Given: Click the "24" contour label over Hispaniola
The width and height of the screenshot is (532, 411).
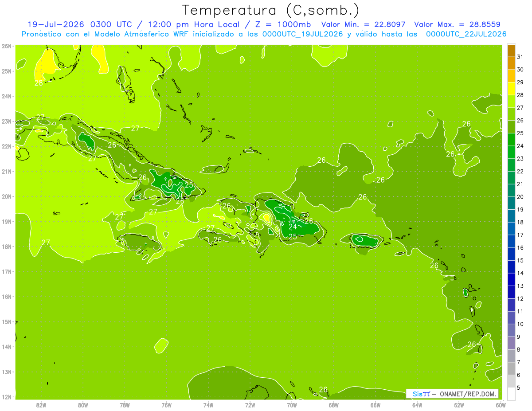Looking at the screenshot, I should coord(293,227).
